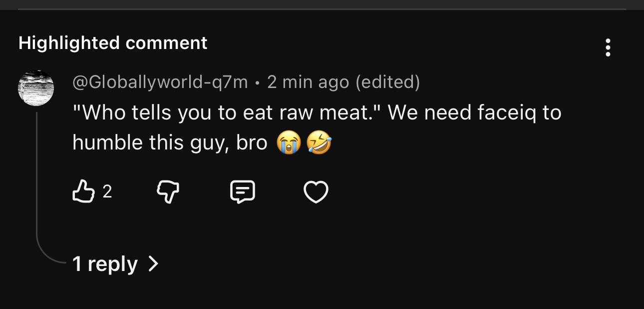Open the three-dot more options menu
Image resolution: width=644 pixels, height=309 pixels.
click(x=608, y=47)
